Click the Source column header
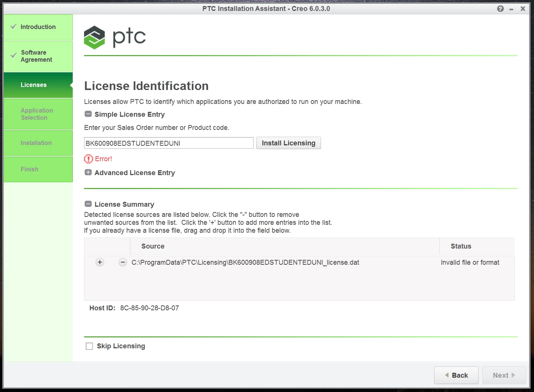The width and height of the screenshot is (534, 392). (285, 246)
